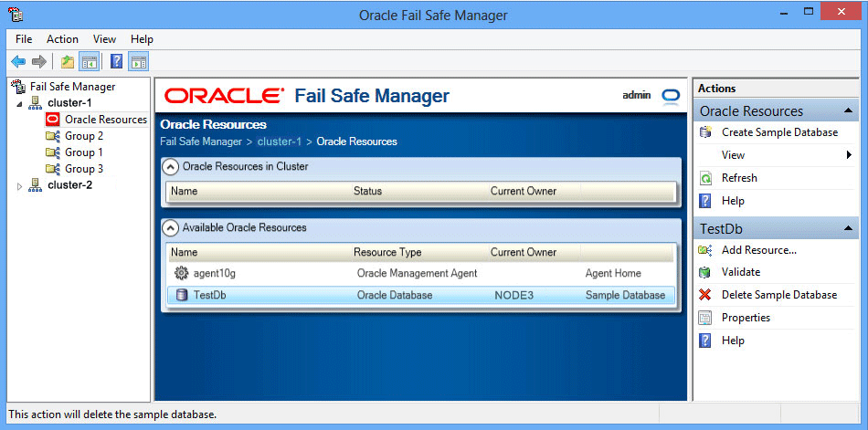Click the Help icon under Oracle Resources actions
868x430 pixels.
(x=705, y=201)
